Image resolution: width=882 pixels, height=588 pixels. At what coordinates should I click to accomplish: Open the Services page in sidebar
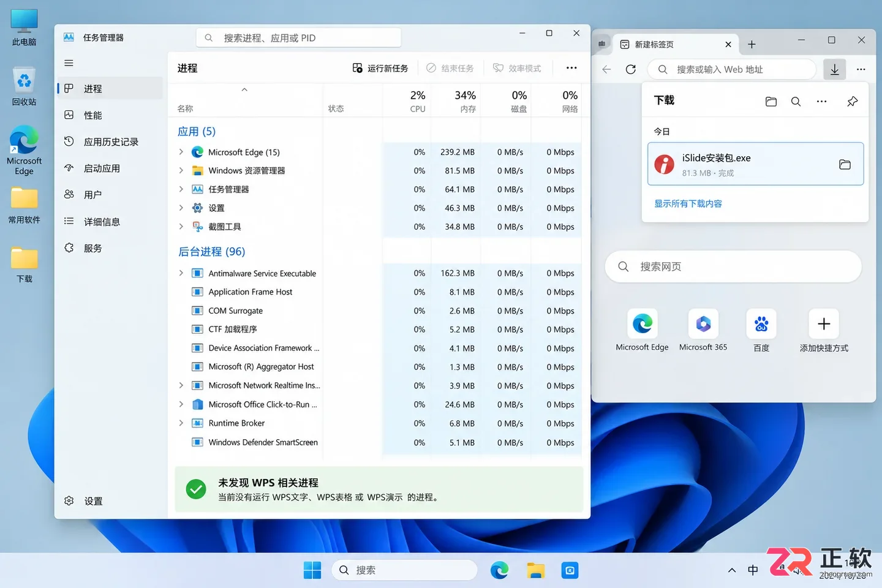coord(110,248)
